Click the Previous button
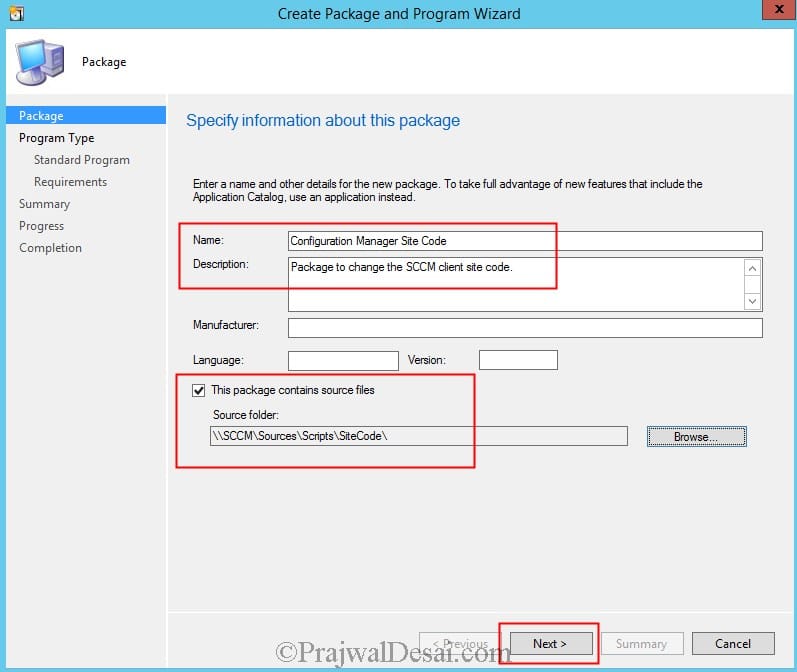Viewport: 797px width, 672px height. click(460, 644)
